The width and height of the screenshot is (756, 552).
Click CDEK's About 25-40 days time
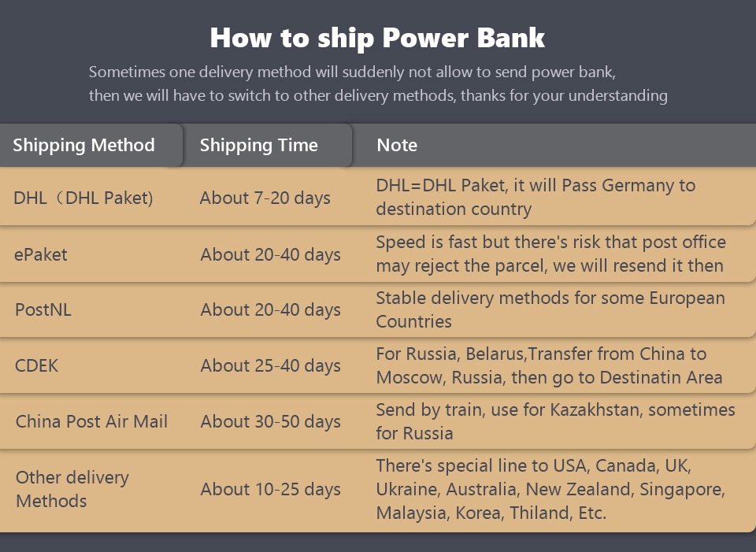270,366
